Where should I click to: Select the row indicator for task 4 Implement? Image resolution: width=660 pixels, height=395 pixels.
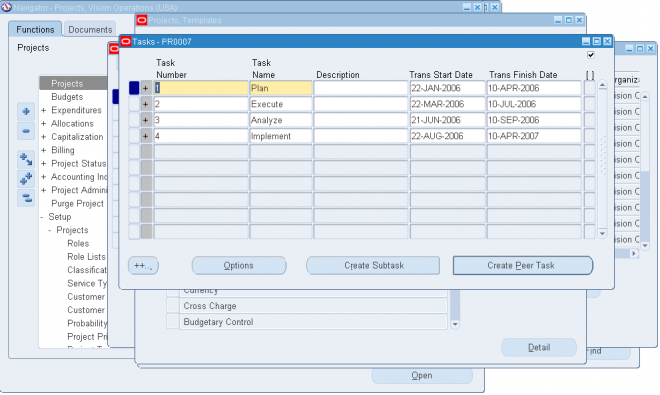coord(134,136)
